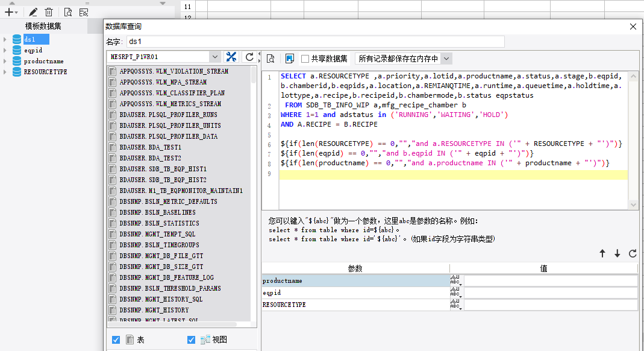Select table BDAUSER.BDA_TEST1
Image resolution: width=644 pixels, height=351 pixels.
tap(151, 147)
